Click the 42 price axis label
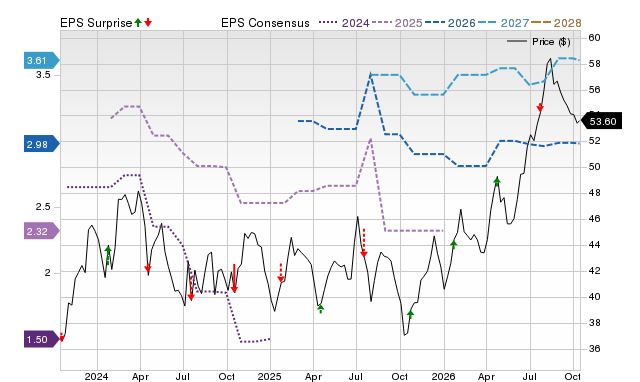640x382 pixels. click(594, 271)
